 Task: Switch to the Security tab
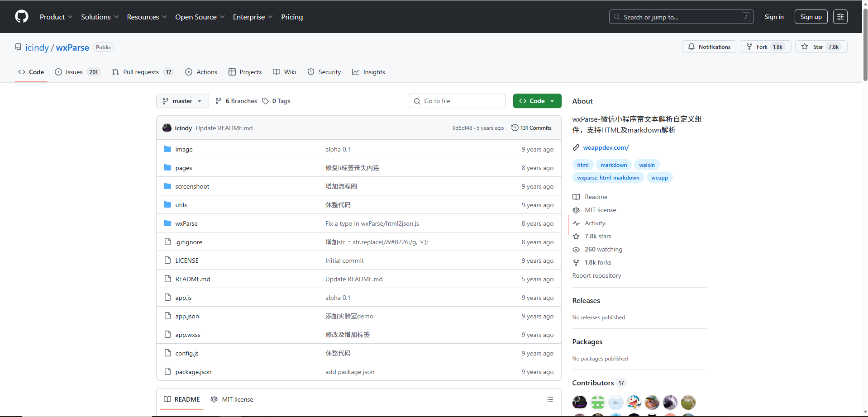(324, 72)
